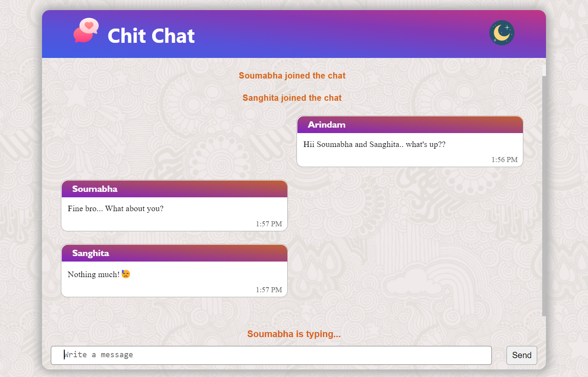This screenshot has height=377, width=588.
Task: Toggle dark mode with the moon icon
Action: (x=501, y=33)
